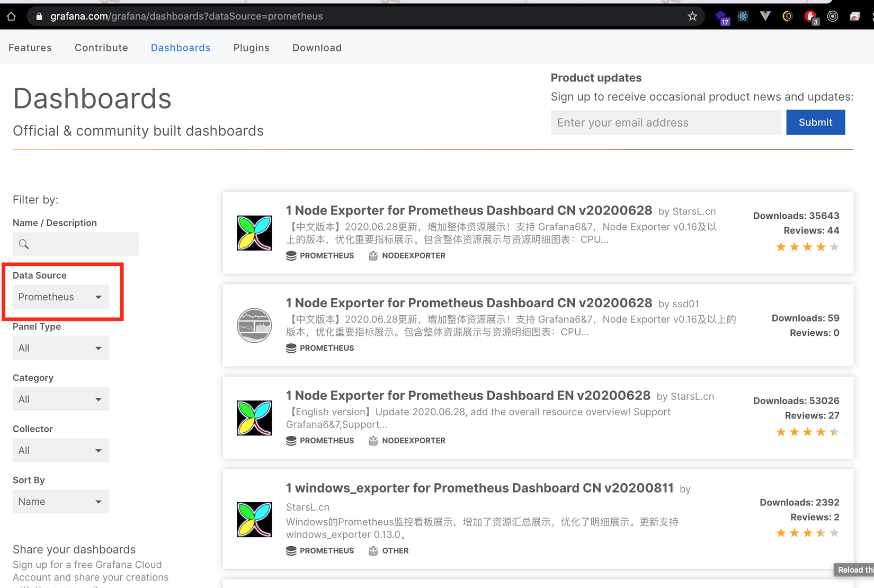Open the red extension with 3 badge

[x=810, y=17]
